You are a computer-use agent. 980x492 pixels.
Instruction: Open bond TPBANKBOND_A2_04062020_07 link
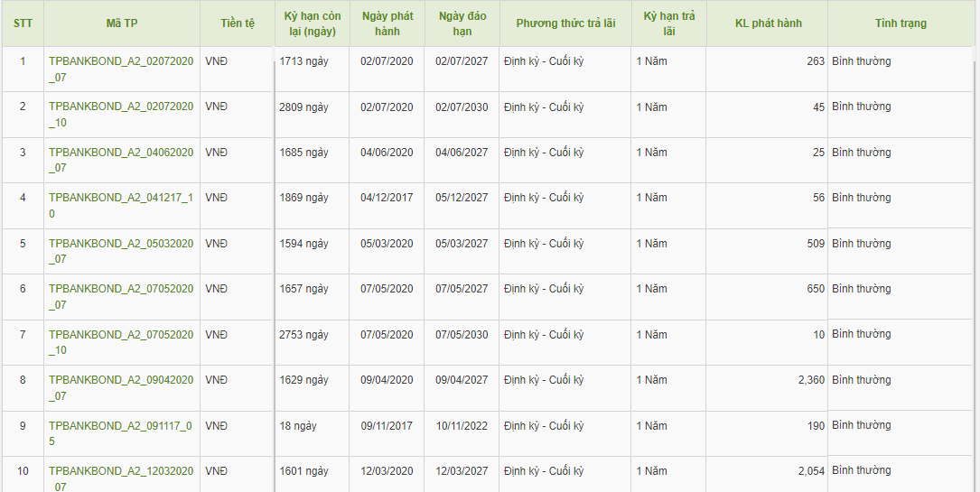click(121, 153)
